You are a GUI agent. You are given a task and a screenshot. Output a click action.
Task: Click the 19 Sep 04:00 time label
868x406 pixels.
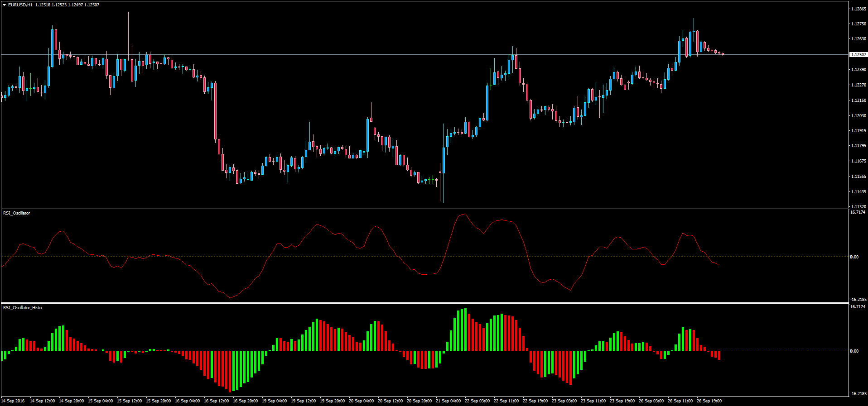coord(274,401)
